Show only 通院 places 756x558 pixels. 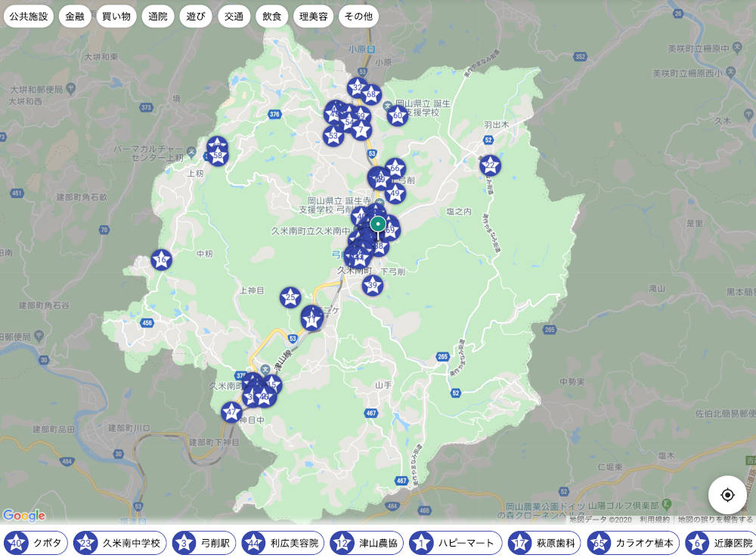158,17
